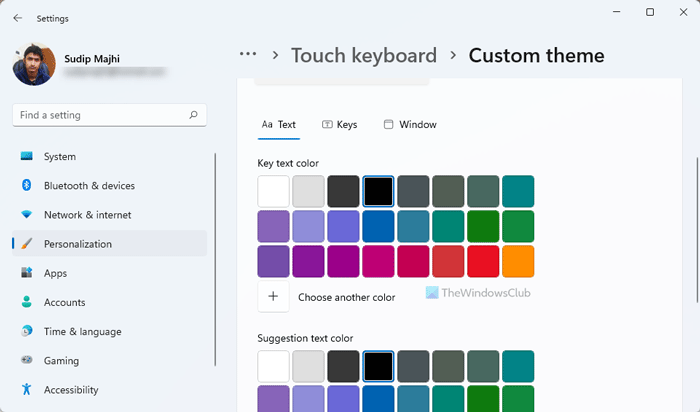Screen dimensions: 700x412
Task: Select the white key text color swatch
Action: [274, 191]
